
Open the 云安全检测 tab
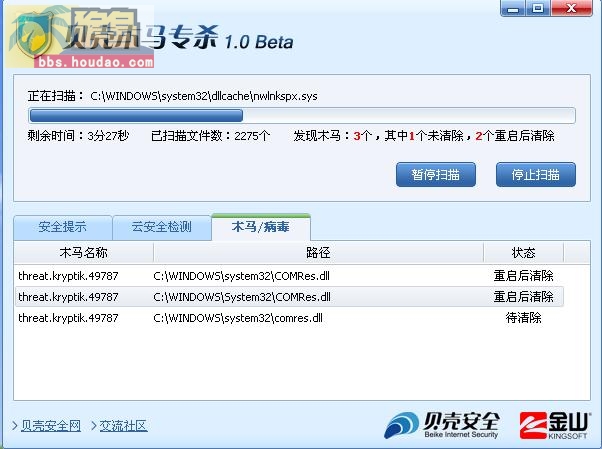click(162, 227)
